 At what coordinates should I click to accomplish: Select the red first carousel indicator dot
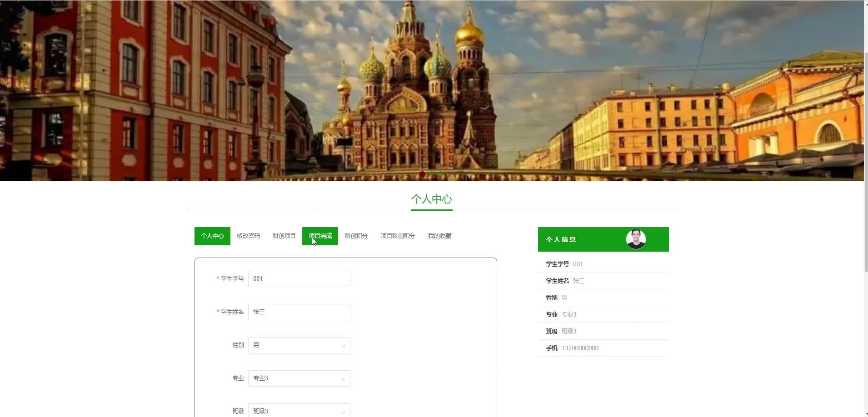(423, 174)
